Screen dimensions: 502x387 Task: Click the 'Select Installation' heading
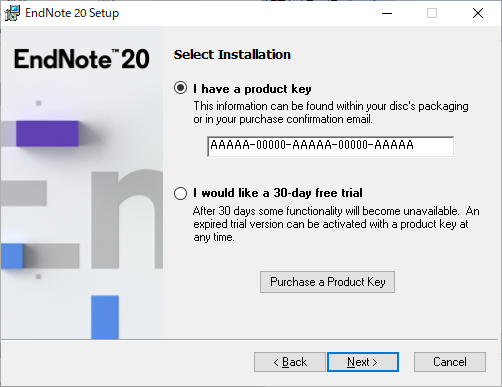[x=232, y=54]
